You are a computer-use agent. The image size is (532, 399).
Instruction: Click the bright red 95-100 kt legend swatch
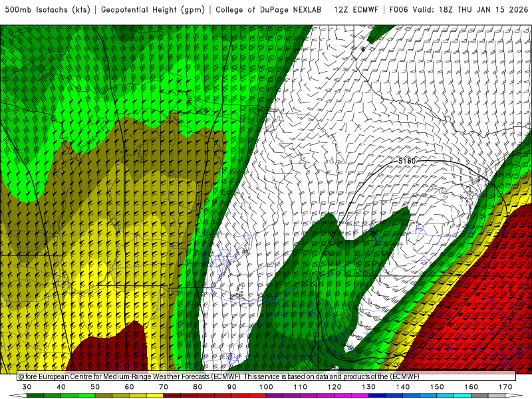pos(257,396)
